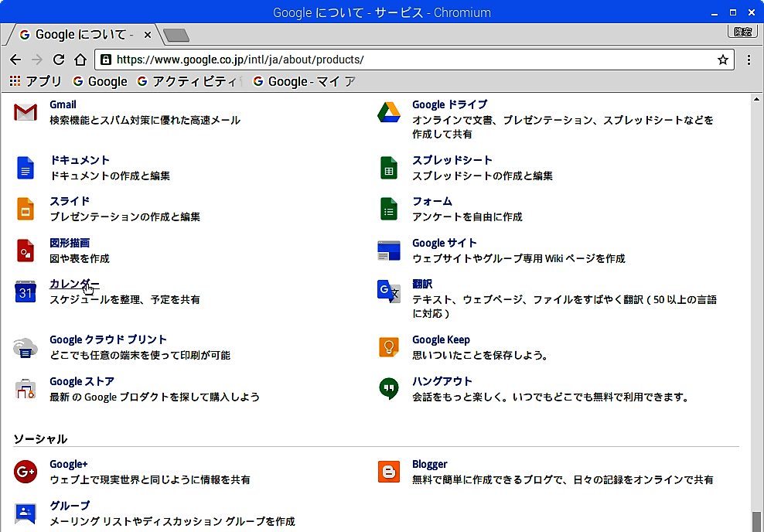Click the Gmail envelope icon
Screen dimensions: 764x532
pyautogui.click(x=26, y=113)
